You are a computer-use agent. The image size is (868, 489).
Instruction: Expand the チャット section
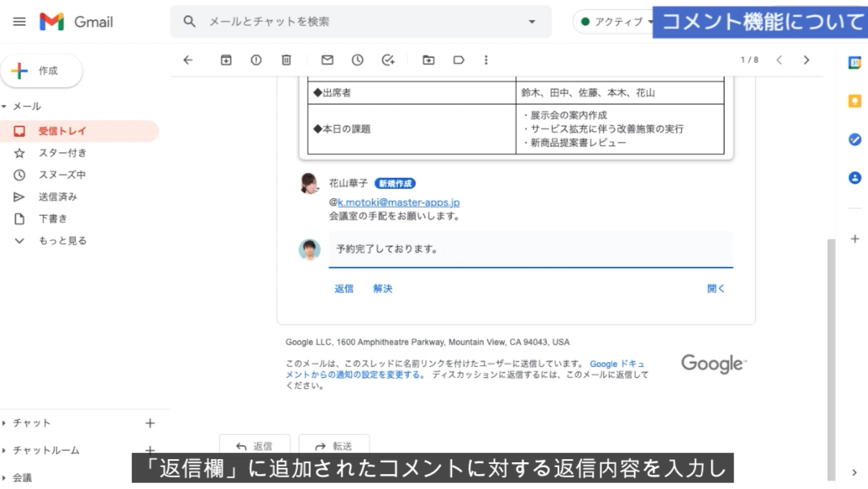4,423
